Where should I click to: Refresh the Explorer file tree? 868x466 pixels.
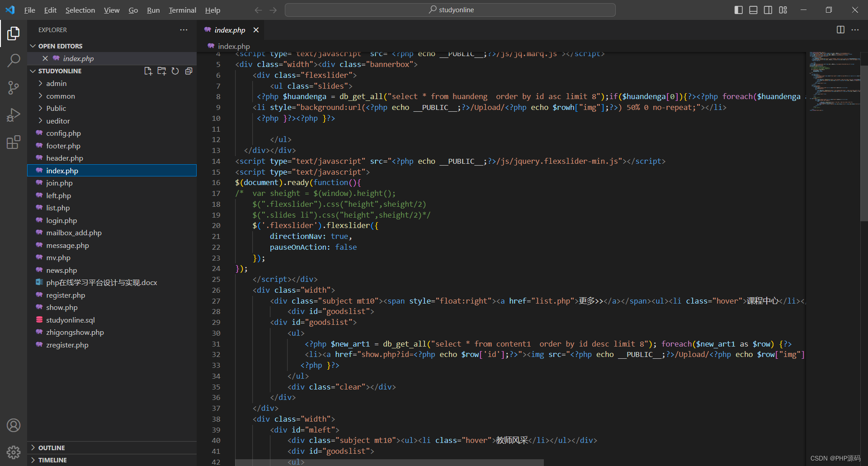(x=175, y=71)
